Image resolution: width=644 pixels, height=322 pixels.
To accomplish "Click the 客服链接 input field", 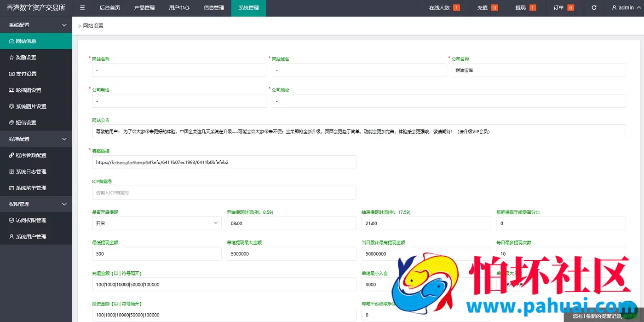I will [224, 162].
